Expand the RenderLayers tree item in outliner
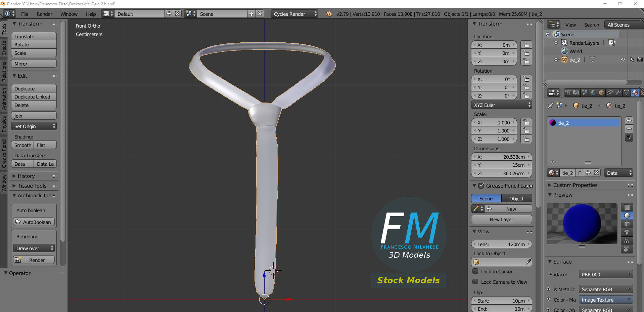The height and width of the screenshot is (312, 644). [x=556, y=43]
